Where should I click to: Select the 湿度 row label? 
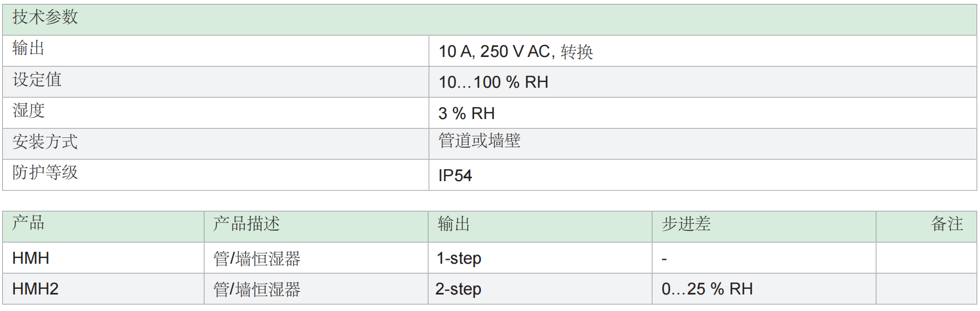tap(28, 111)
